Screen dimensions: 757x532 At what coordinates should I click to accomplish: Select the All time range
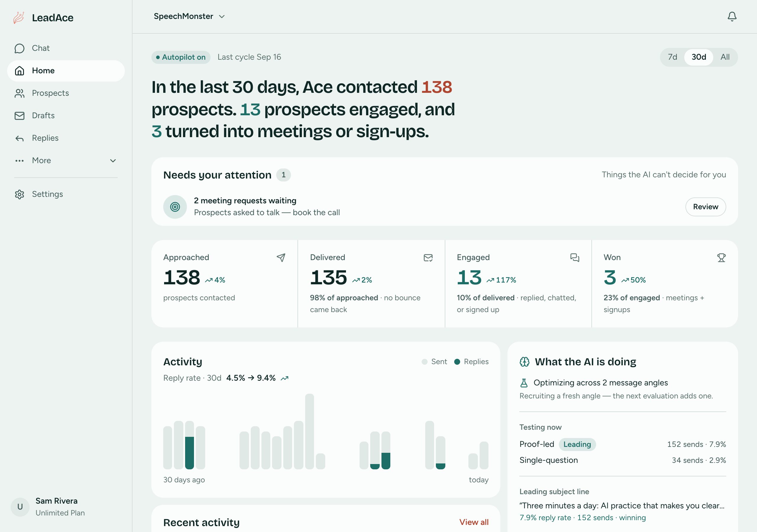tap(725, 57)
